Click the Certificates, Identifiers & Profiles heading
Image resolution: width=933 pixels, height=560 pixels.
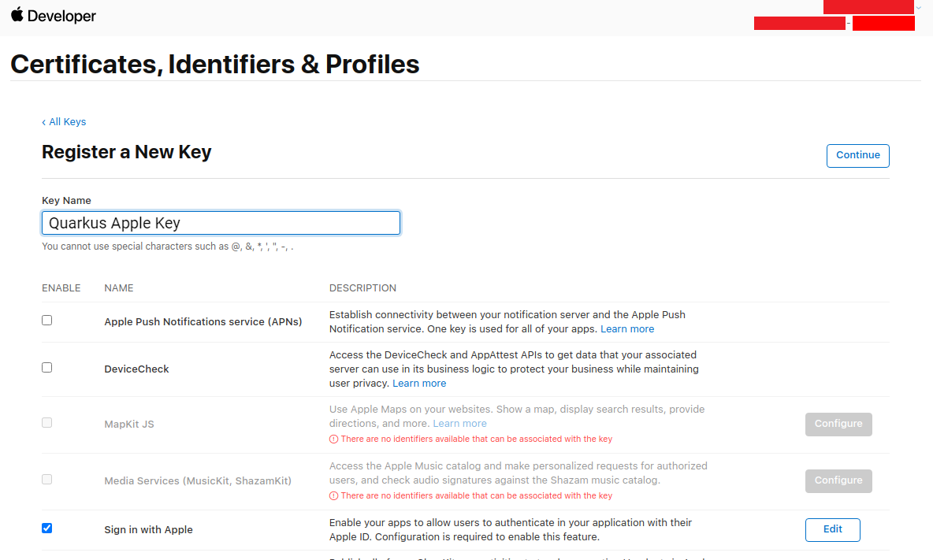[215, 65]
